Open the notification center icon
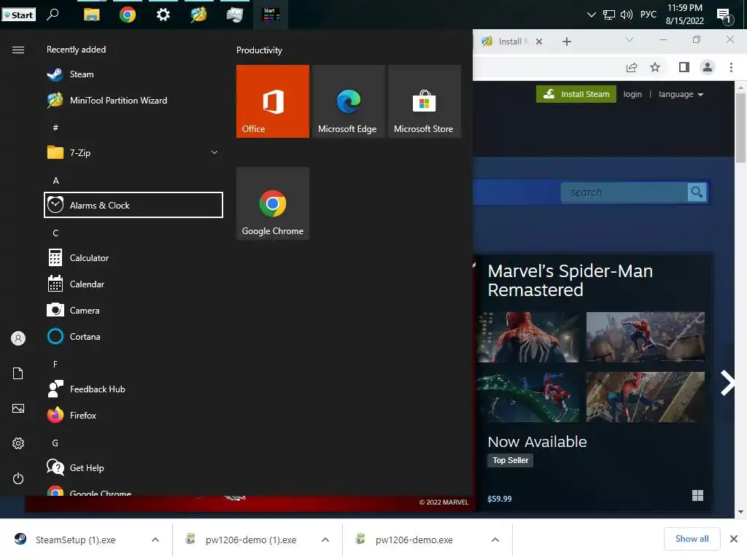Viewport: 747px width, 560px height. pos(725,16)
